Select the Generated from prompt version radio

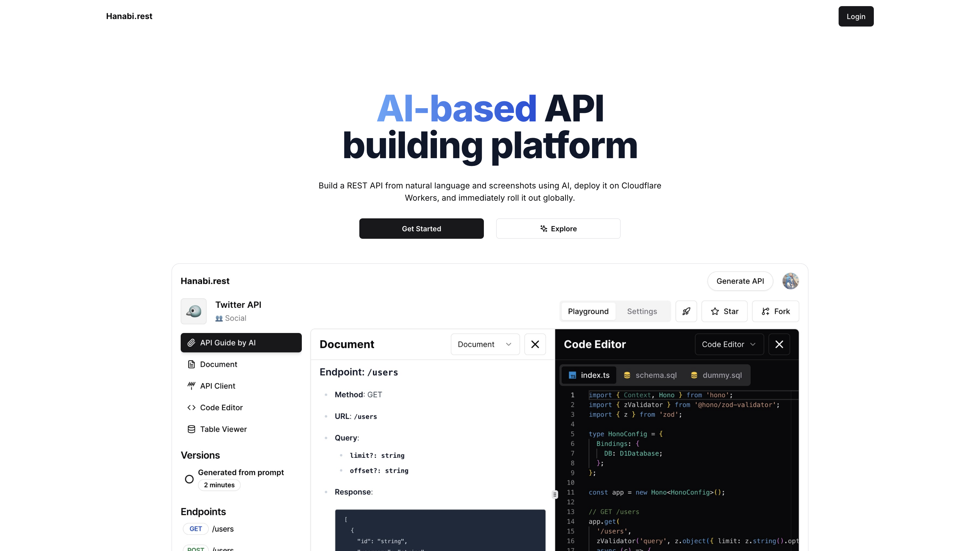[x=189, y=479]
